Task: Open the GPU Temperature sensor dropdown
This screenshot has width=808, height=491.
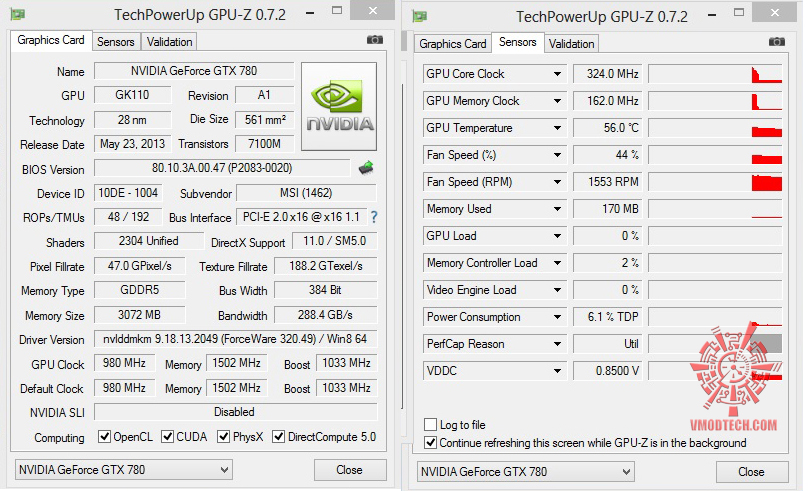Action: pyautogui.click(x=557, y=128)
